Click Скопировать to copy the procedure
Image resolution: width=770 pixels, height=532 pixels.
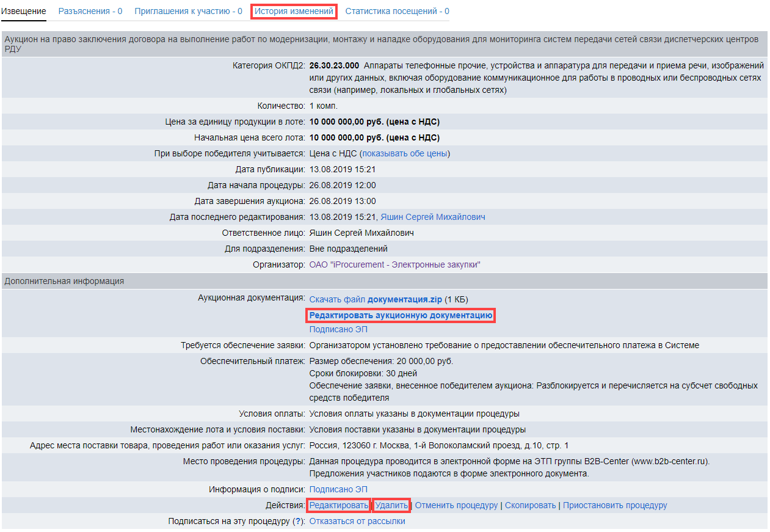530,505
